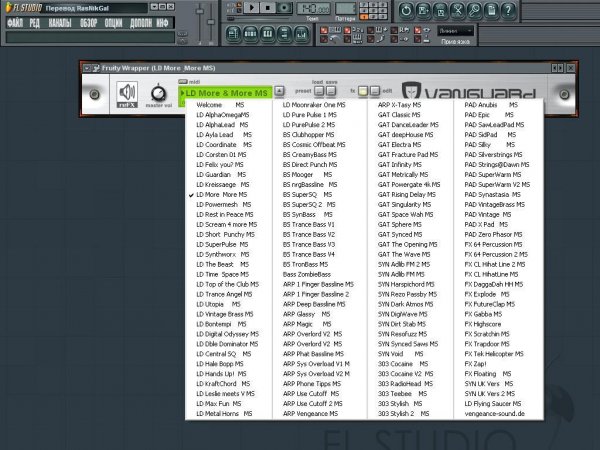The height and width of the screenshot is (450, 600).
Task: Adjust the Vanguard master vol knob
Action: point(158,93)
